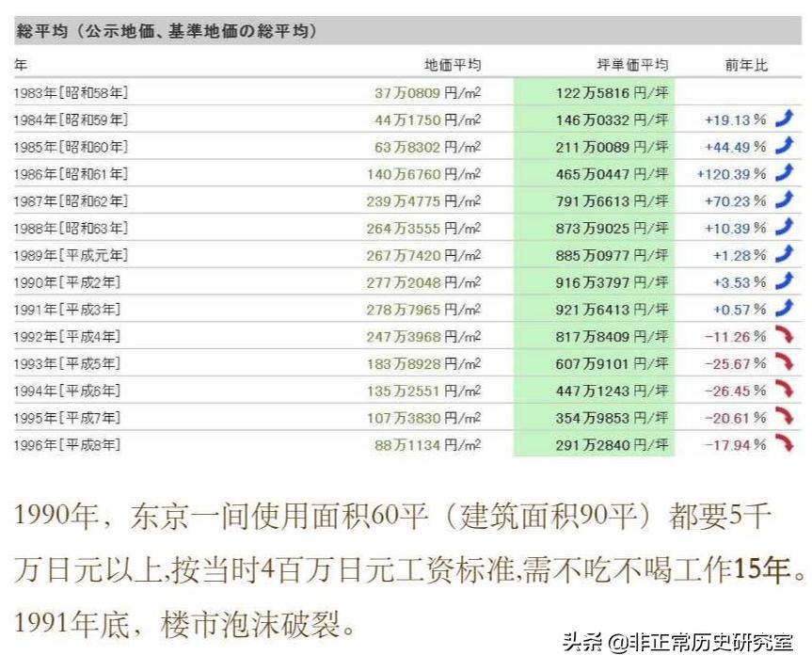This screenshot has height=671, width=812.
Task: Select the 1996年[平成8年] row label
Action: 67,444
